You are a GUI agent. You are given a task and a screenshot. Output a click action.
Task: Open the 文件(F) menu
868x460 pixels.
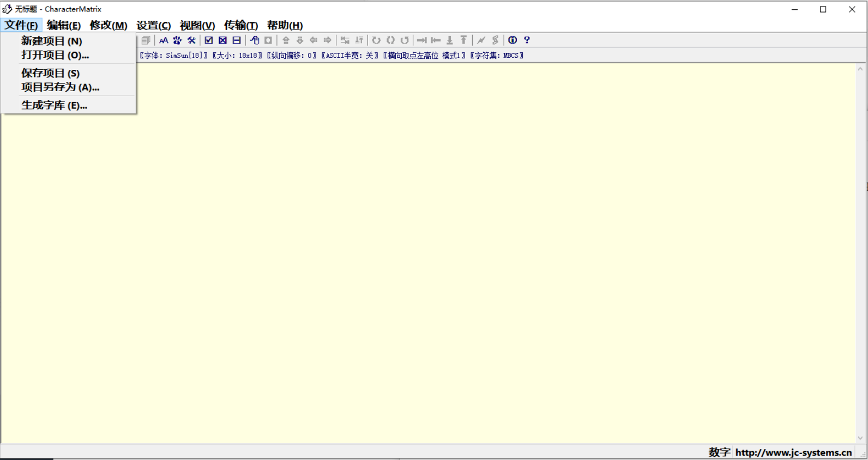(21, 25)
